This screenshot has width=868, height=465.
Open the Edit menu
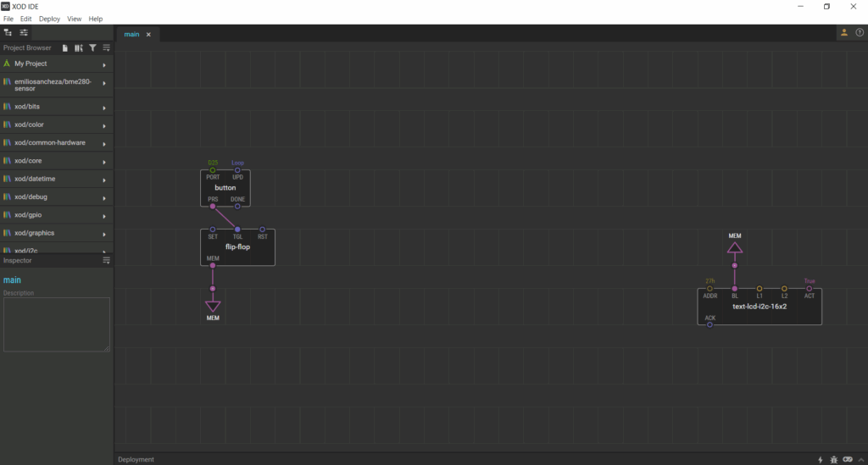26,19
